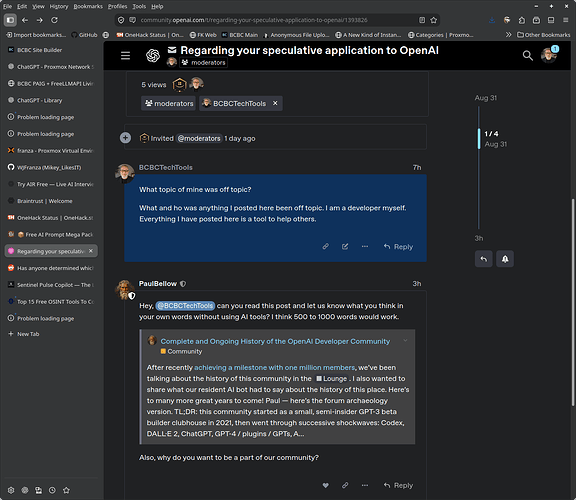Open the forum search magnifier
The height and width of the screenshot is (500, 576).
[x=528, y=55]
